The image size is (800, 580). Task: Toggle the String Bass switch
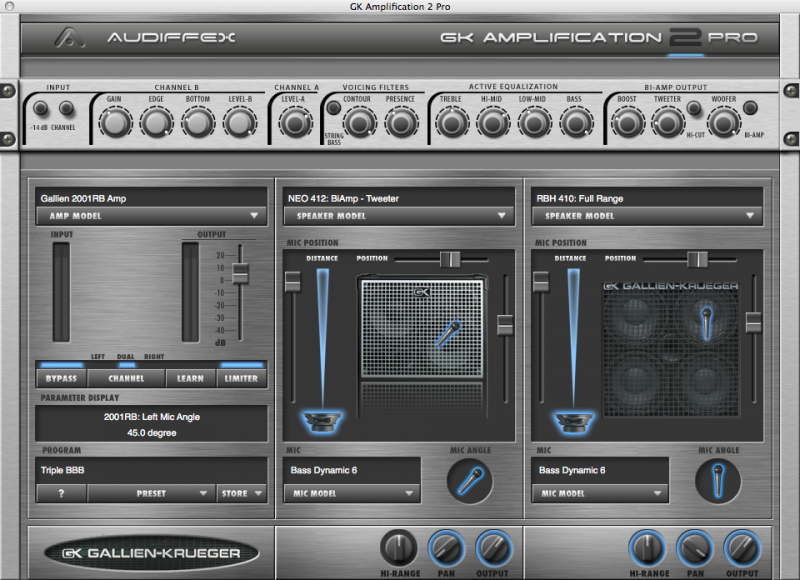[x=334, y=108]
